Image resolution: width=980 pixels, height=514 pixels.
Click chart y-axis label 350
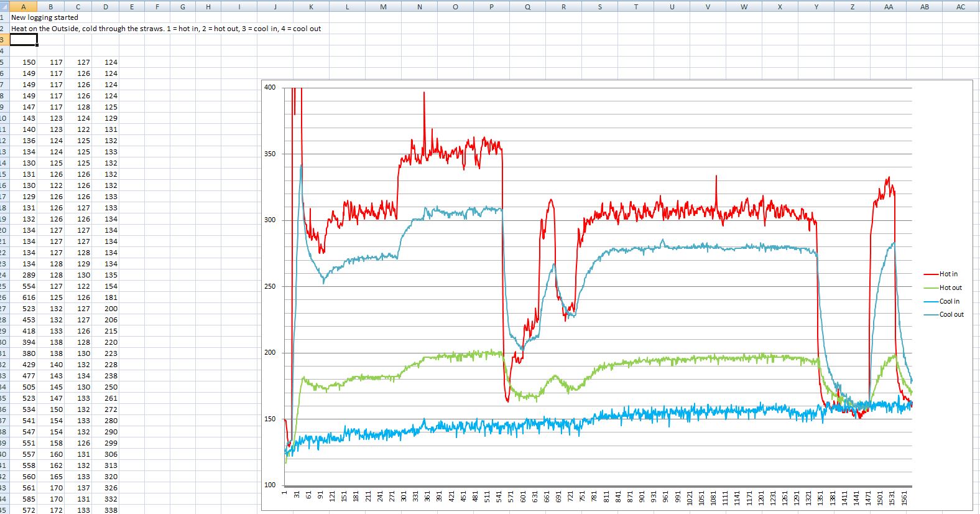tap(270, 154)
